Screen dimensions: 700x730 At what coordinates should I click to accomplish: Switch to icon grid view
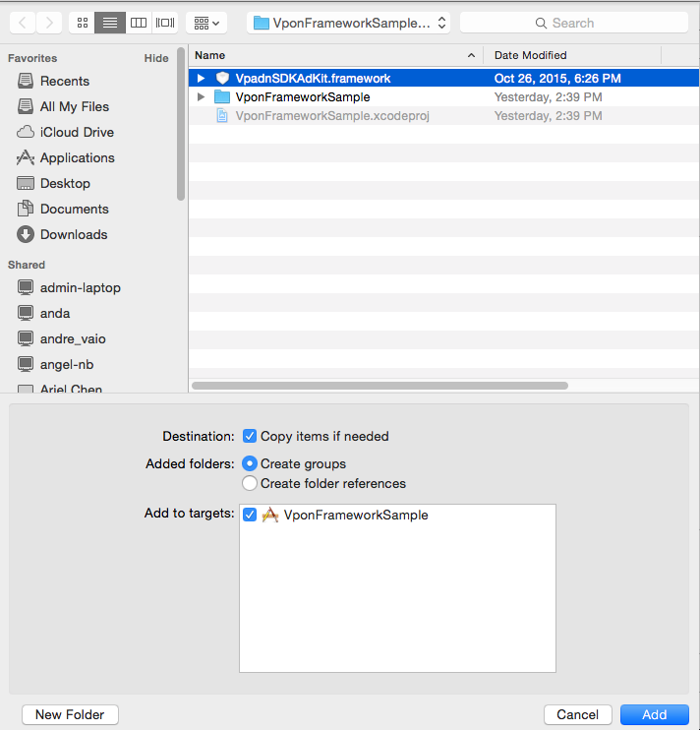coord(83,23)
